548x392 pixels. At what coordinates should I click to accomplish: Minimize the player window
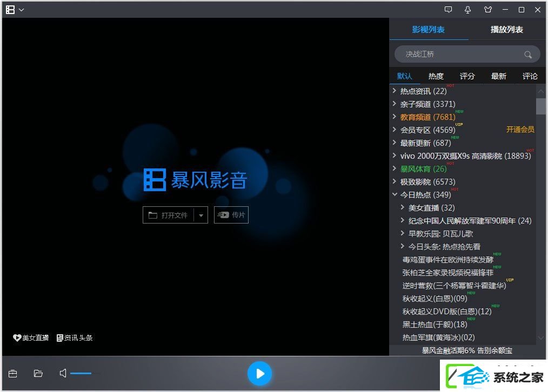tap(505, 10)
